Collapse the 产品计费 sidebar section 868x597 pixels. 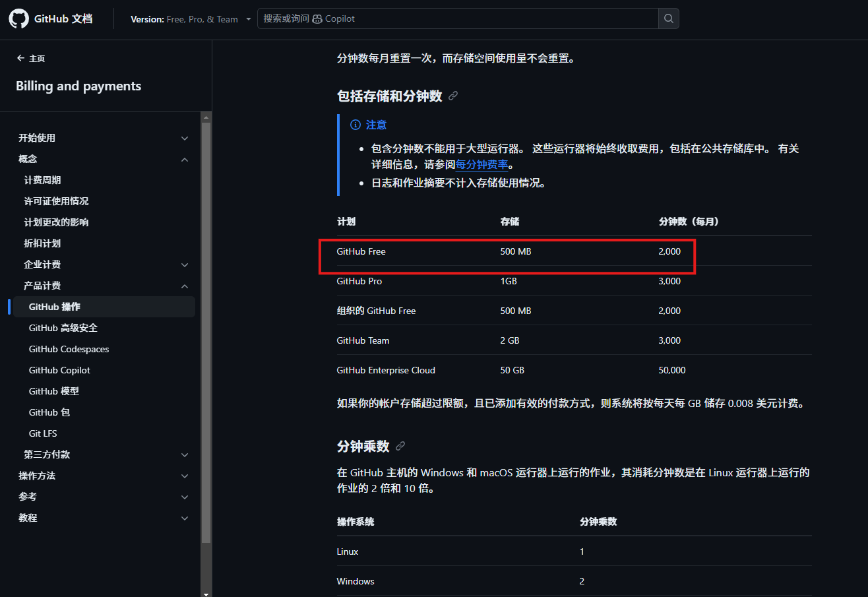pos(185,286)
